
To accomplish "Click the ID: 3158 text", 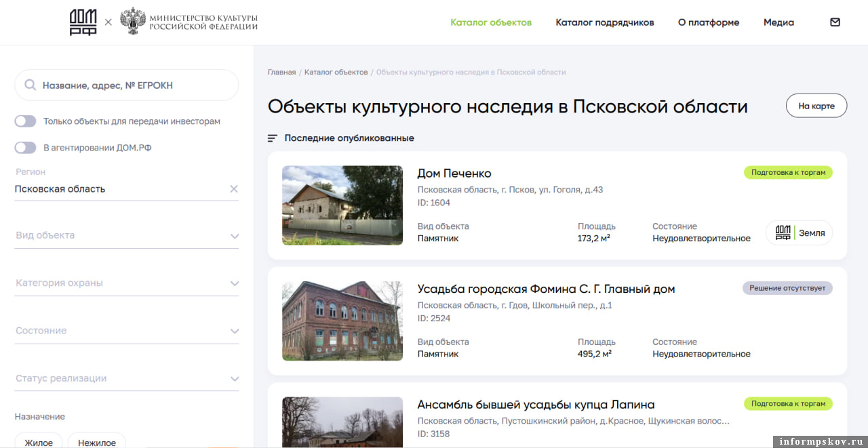I will tap(433, 434).
